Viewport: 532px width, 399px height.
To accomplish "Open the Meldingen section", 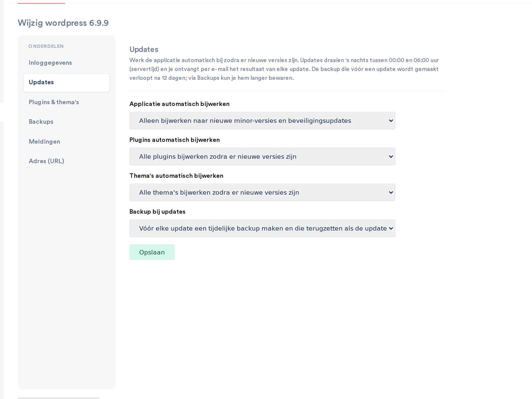I will coord(66,142).
